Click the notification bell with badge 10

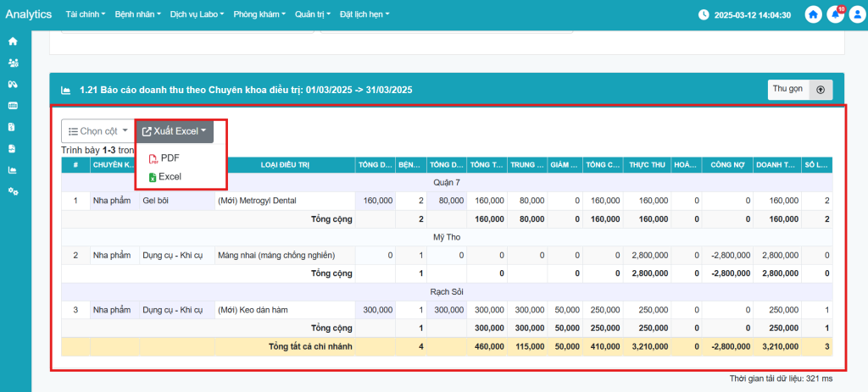click(836, 14)
